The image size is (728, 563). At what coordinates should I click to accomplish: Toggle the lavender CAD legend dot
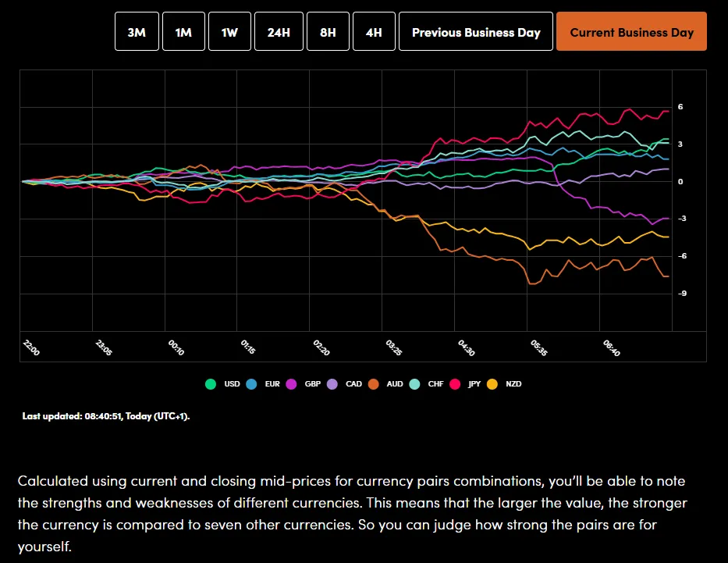pyautogui.click(x=332, y=384)
